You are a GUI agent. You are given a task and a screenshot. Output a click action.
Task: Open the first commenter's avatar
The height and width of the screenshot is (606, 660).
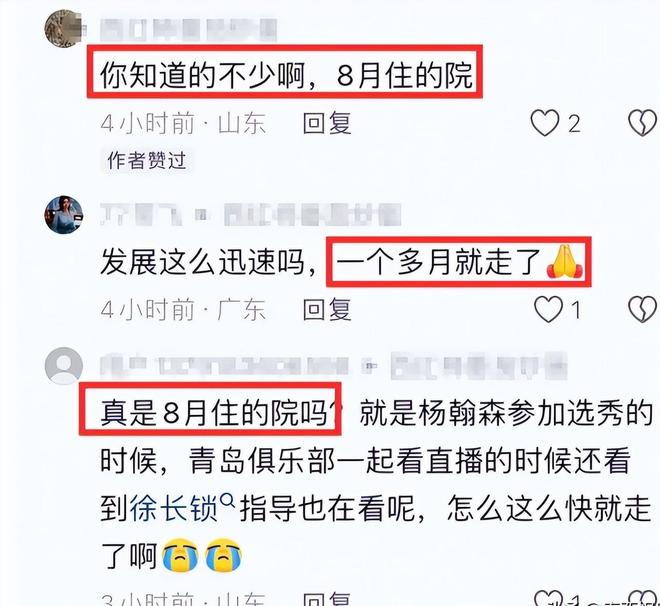click(64, 29)
